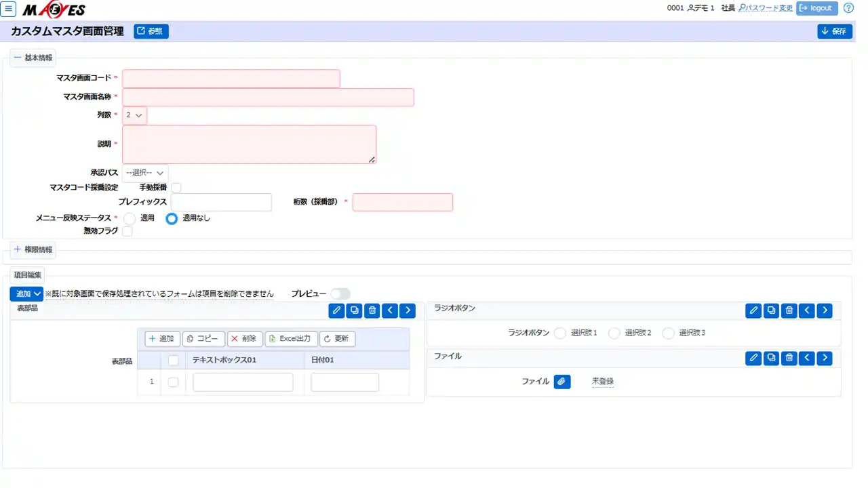This screenshot has height=488, width=868.
Task: Check the 無効フラグ checkbox
Action: pyautogui.click(x=127, y=231)
